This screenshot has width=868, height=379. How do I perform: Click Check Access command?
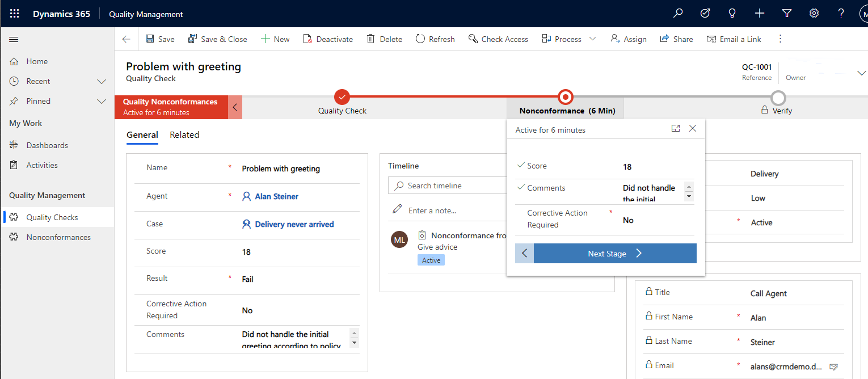498,39
